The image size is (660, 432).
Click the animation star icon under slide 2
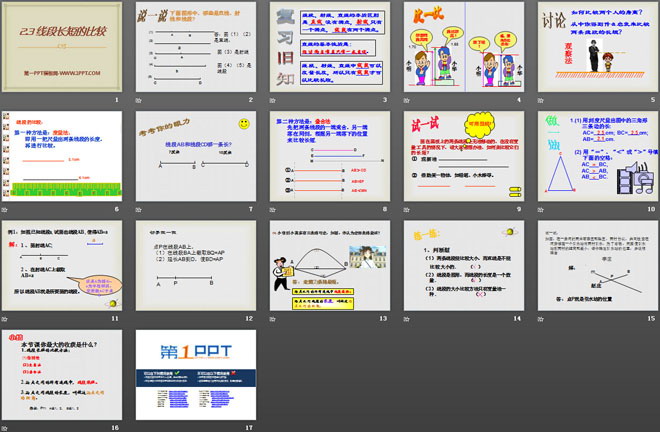tap(138, 100)
